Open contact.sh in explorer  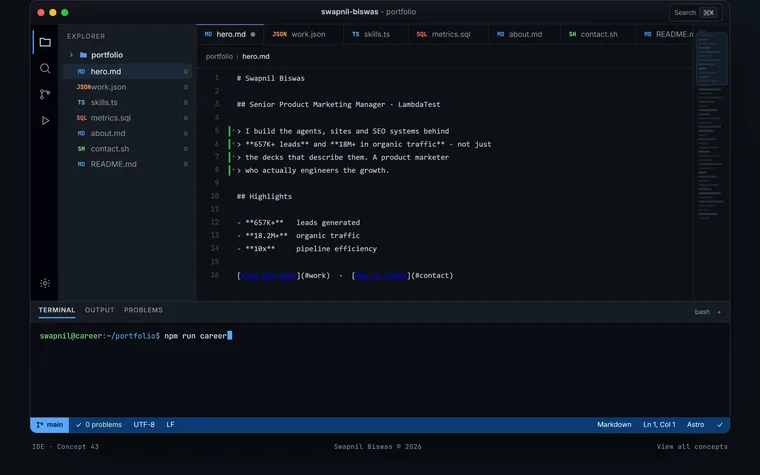[x=127, y=149]
